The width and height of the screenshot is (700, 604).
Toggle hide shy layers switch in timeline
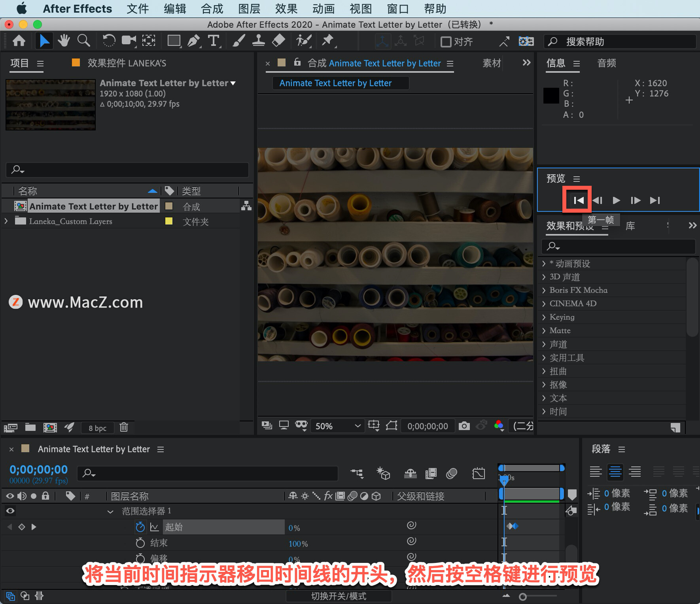point(410,473)
